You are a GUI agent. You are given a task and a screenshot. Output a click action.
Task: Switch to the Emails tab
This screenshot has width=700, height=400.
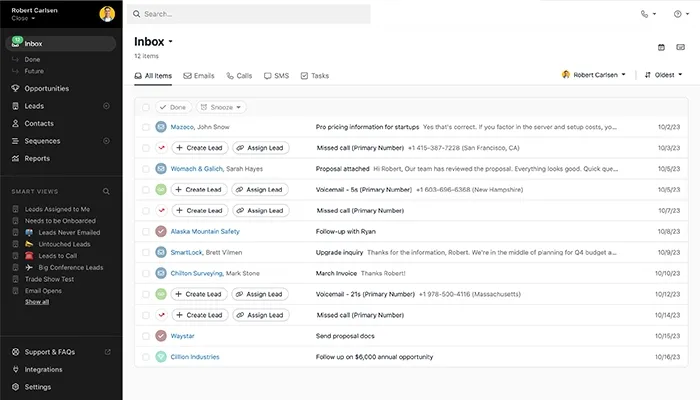point(198,76)
